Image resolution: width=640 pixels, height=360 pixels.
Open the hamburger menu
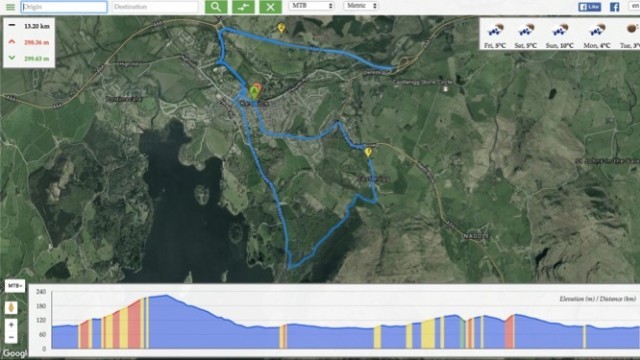(10, 7)
